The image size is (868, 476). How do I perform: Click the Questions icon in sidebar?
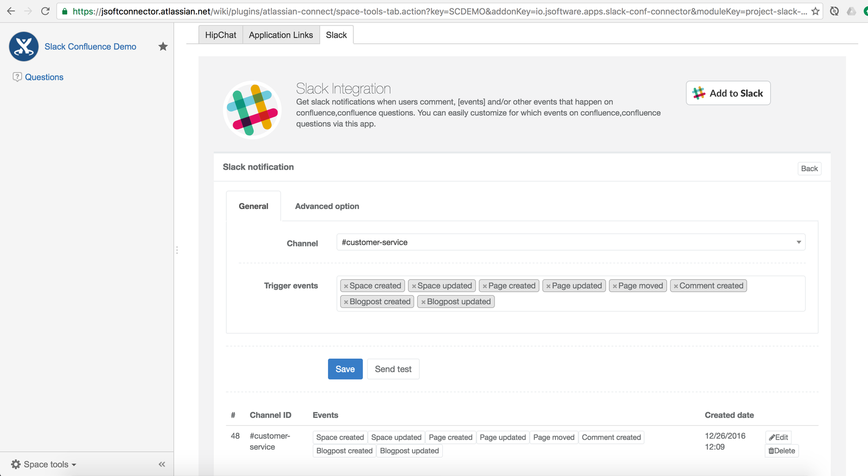coord(17,77)
